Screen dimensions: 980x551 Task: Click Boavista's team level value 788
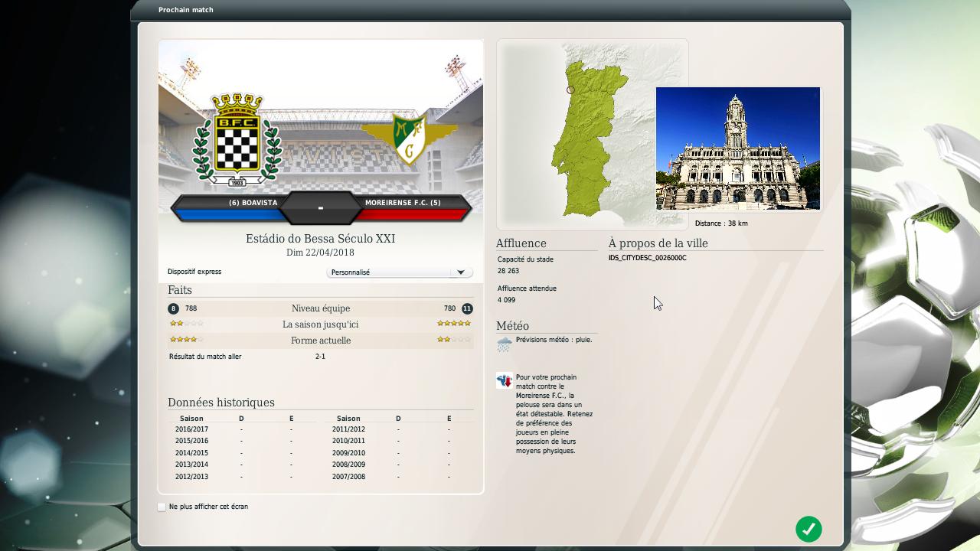point(191,308)
